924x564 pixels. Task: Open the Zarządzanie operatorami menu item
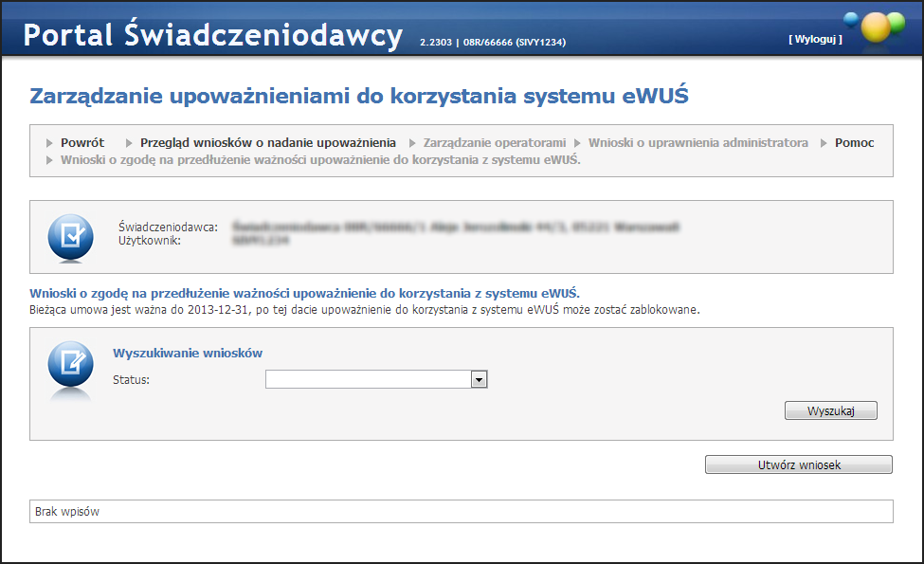point(495,143)
